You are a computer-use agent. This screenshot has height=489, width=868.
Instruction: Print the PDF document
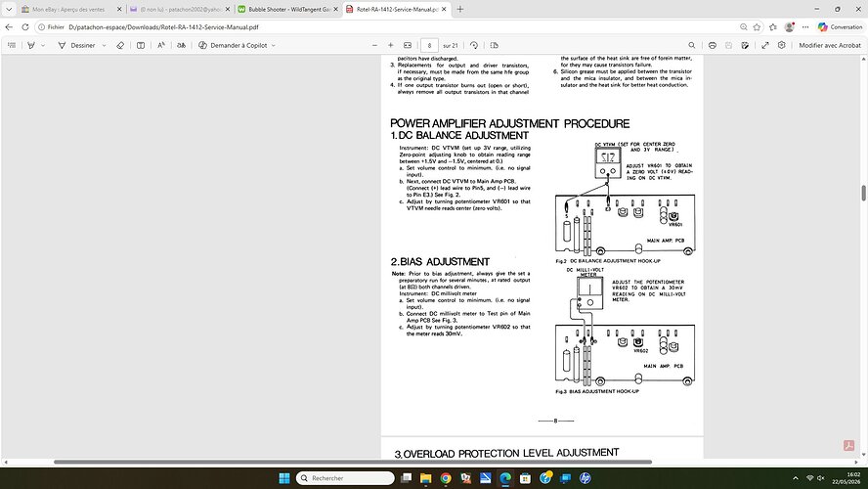(x=713, y=45)
